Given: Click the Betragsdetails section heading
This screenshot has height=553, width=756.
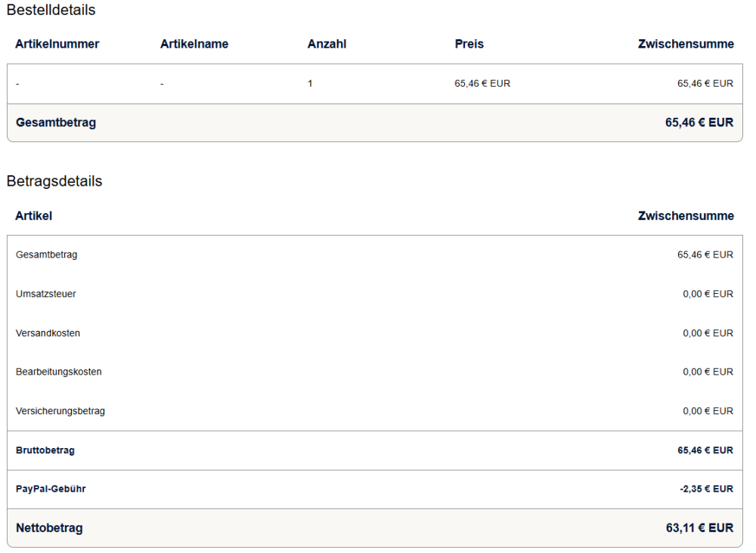Looking at the screenshot, I should tap(54, 181).
